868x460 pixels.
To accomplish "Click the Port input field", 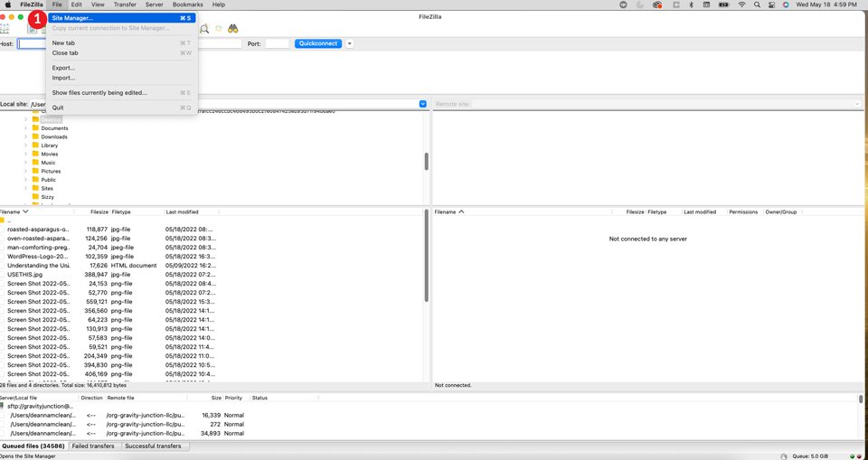I will tap(277, 43).
